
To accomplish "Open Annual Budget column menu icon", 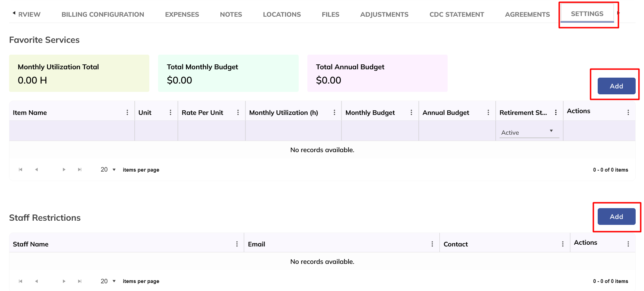I will pos(488,112).
